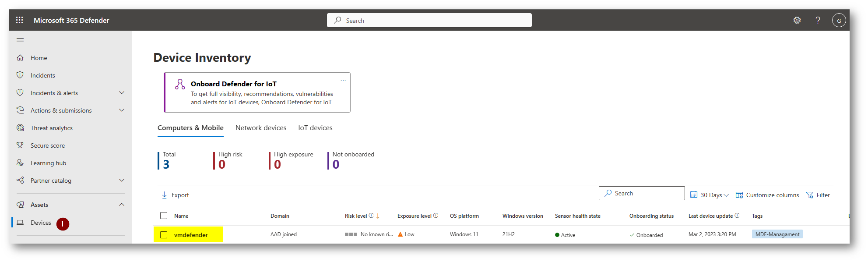
Task: Click the Partner catalog icon
Action: pyautogui.click(x=20, y=181)
